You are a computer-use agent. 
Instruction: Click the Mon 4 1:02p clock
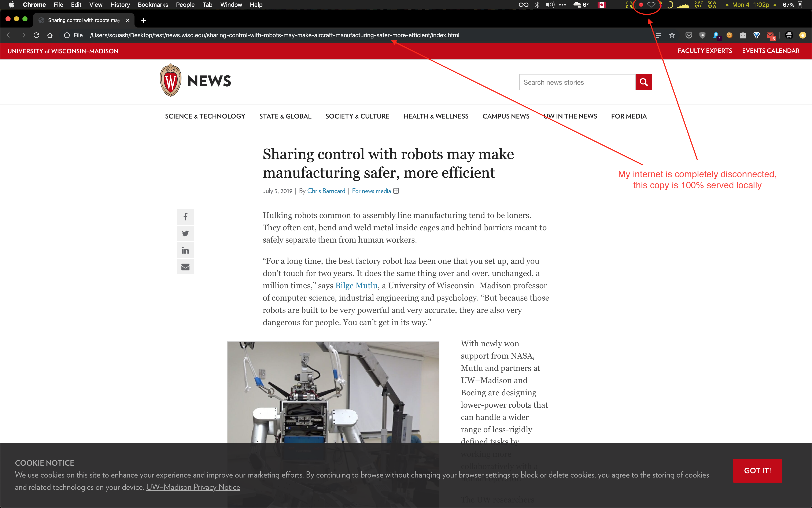tap(751, 5)
